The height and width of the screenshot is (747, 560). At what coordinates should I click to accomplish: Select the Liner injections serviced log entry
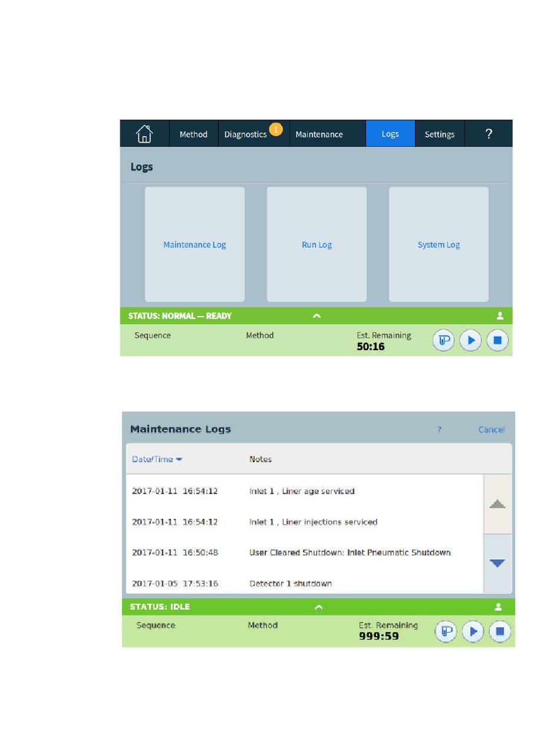click(305, 522)
